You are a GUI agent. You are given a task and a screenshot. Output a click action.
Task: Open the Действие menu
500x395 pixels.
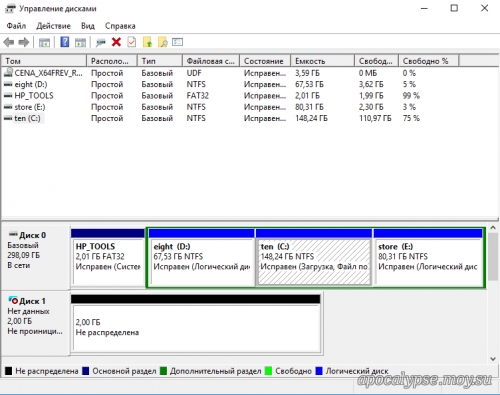click(53, 26)
